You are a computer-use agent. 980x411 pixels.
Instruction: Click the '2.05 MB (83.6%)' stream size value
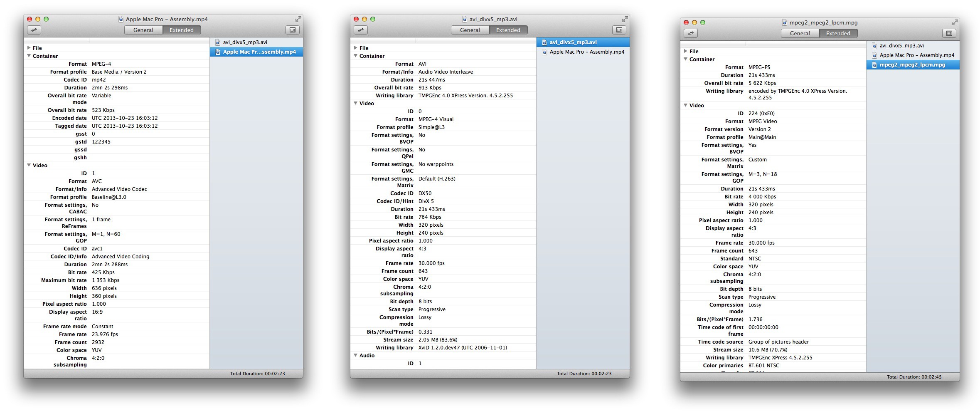pos(438,340)
